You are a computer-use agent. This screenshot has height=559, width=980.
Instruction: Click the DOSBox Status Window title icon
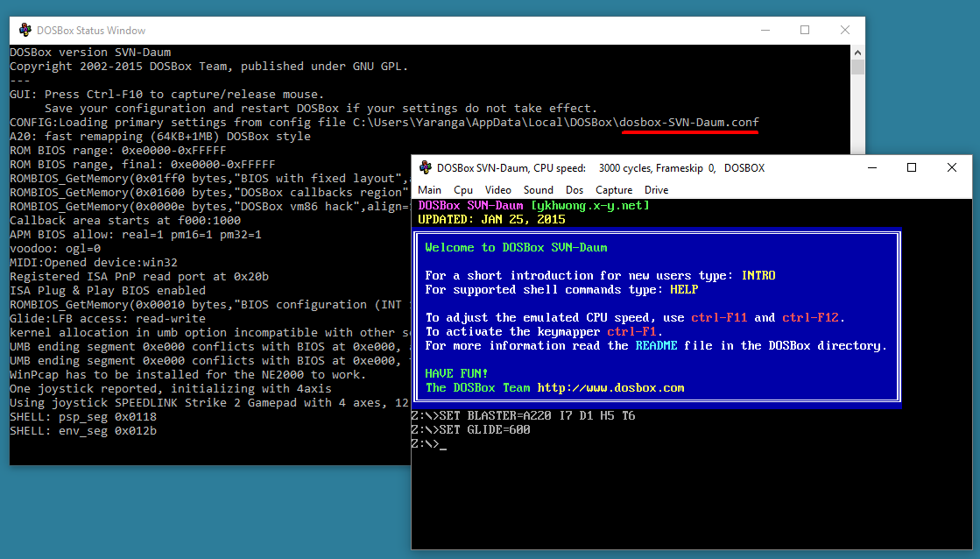click(25, 30)
